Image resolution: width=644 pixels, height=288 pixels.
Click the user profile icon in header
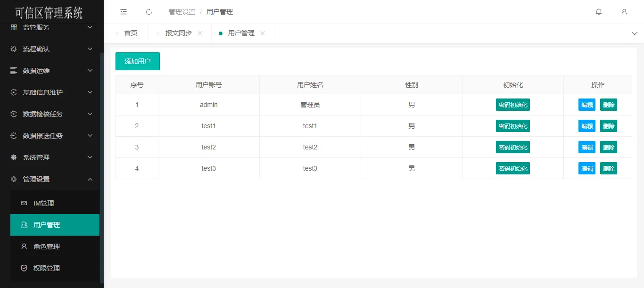pyautogui.click(x=624, y=12)
